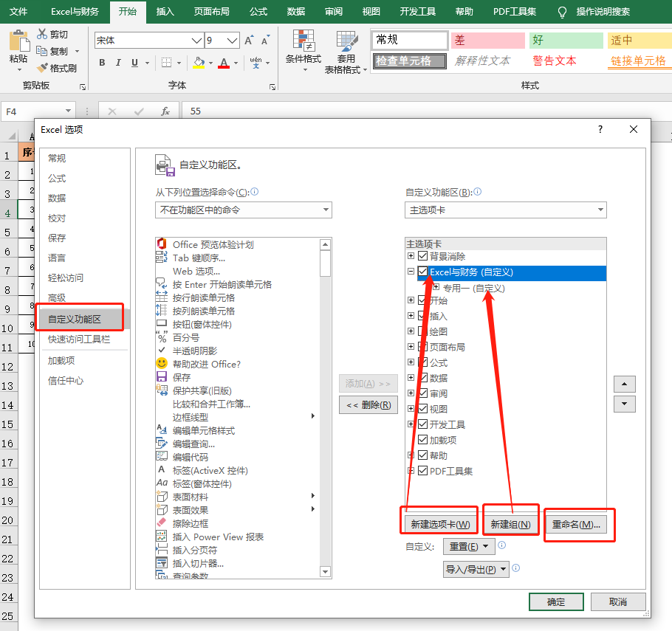The width and height of the screenshot is (672, 631).
Task: Click the red font color A icon
Action: [x=224, y=63]
